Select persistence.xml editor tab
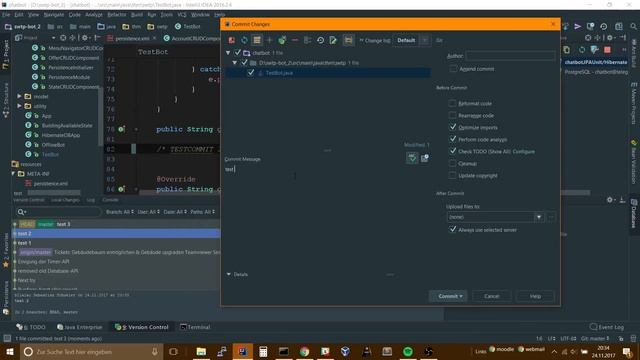 [131, 38]
